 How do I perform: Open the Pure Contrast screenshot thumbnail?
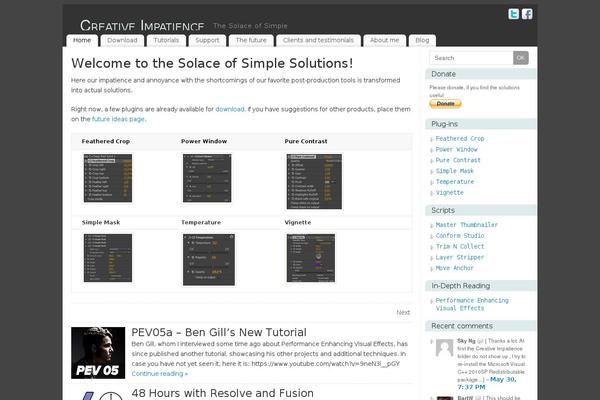(314, 181)
